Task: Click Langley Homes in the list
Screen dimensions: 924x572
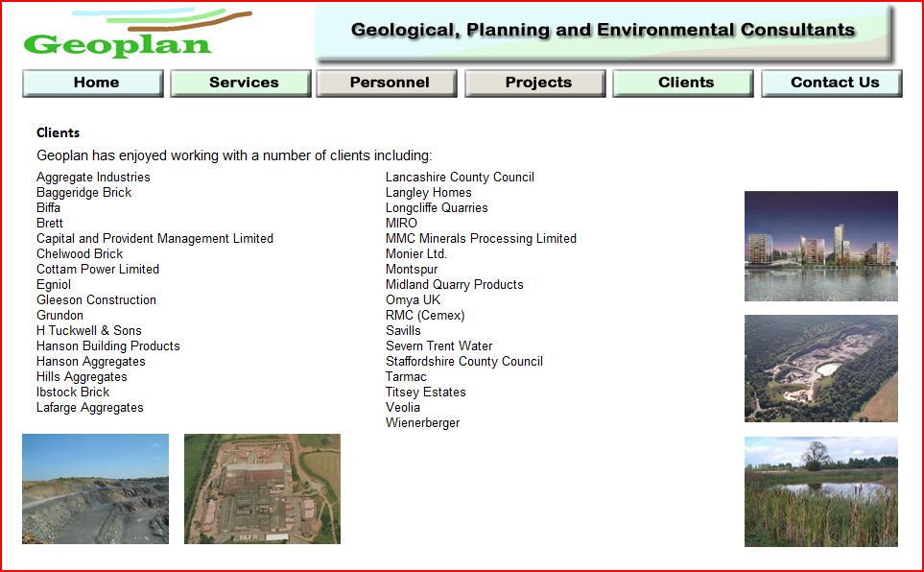Action: (428, 192)
